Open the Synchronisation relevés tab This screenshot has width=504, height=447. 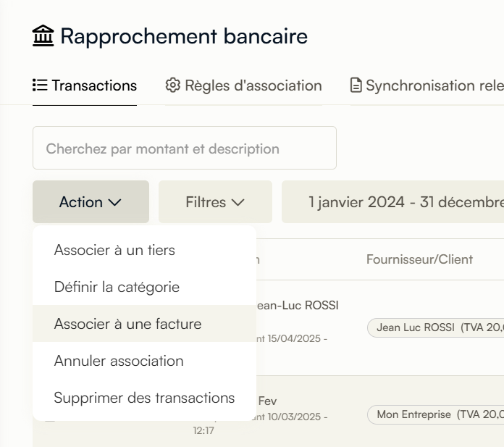tap(427, 85)
